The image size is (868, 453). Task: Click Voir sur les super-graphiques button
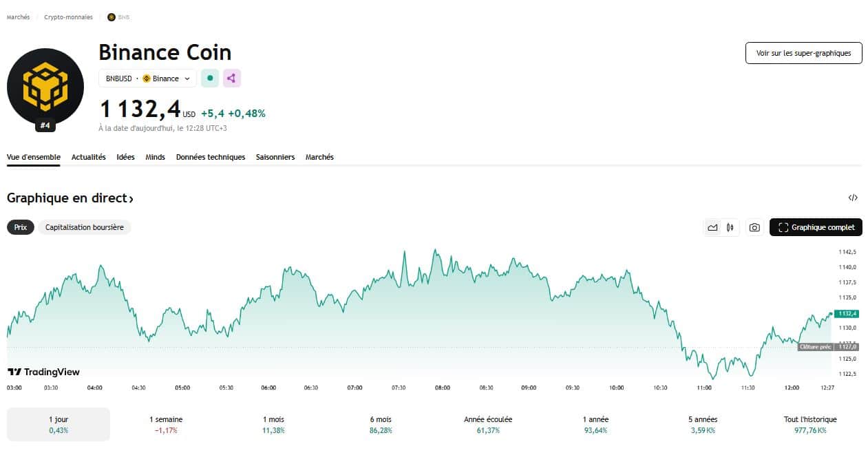point(803,53)
